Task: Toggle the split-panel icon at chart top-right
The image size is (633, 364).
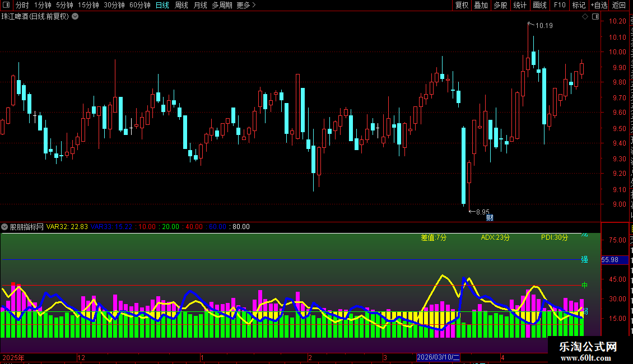Action: click(x=595, y=17)
